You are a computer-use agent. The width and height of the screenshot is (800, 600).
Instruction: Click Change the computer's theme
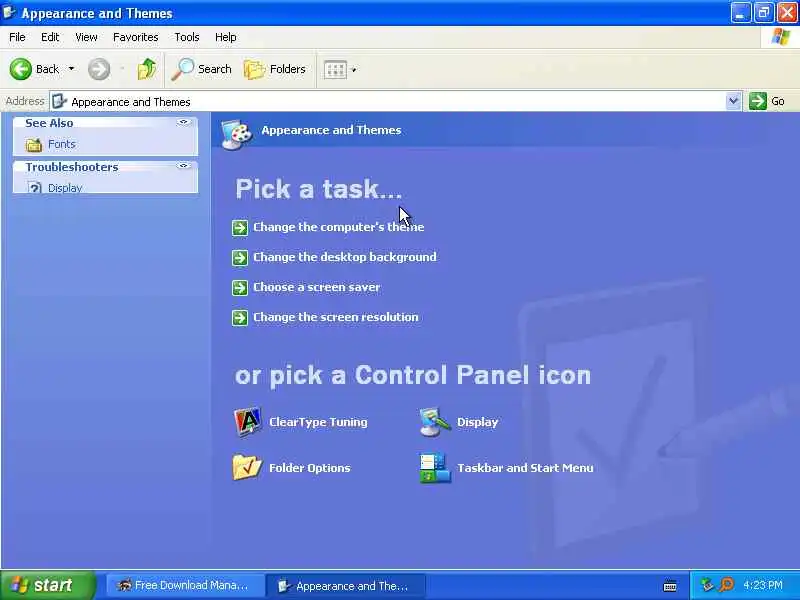(338, 227)
